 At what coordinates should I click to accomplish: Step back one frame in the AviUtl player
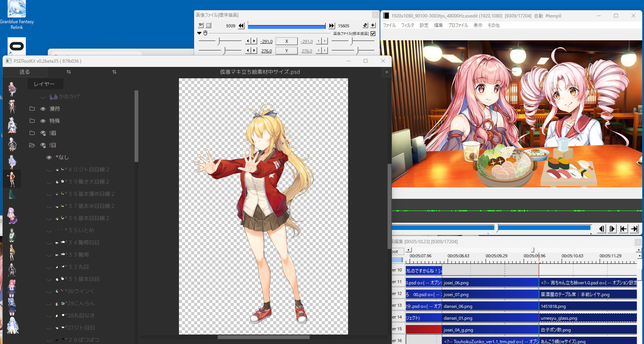601,228
